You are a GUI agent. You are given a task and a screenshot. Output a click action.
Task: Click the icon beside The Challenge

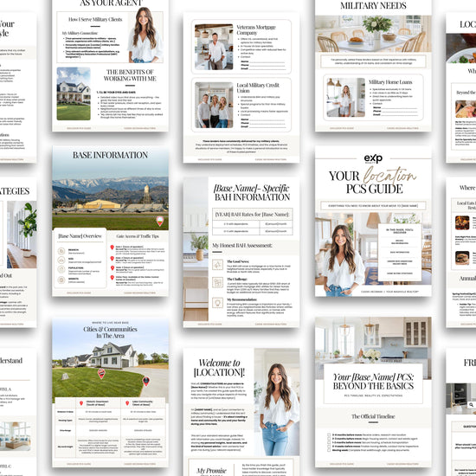[x=217, y=283]
